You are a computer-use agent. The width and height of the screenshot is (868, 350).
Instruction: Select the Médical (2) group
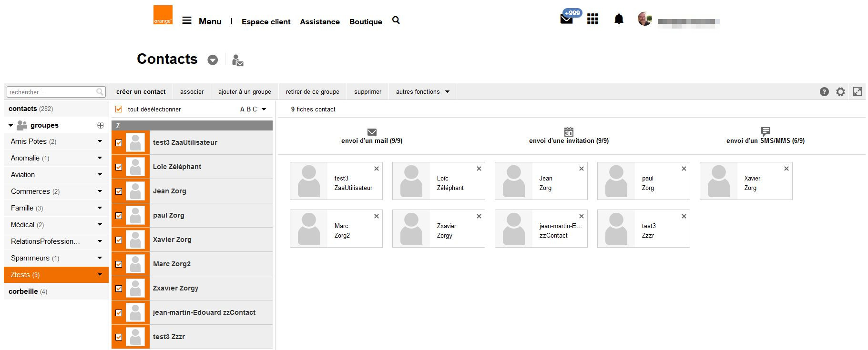coord(27,225)
